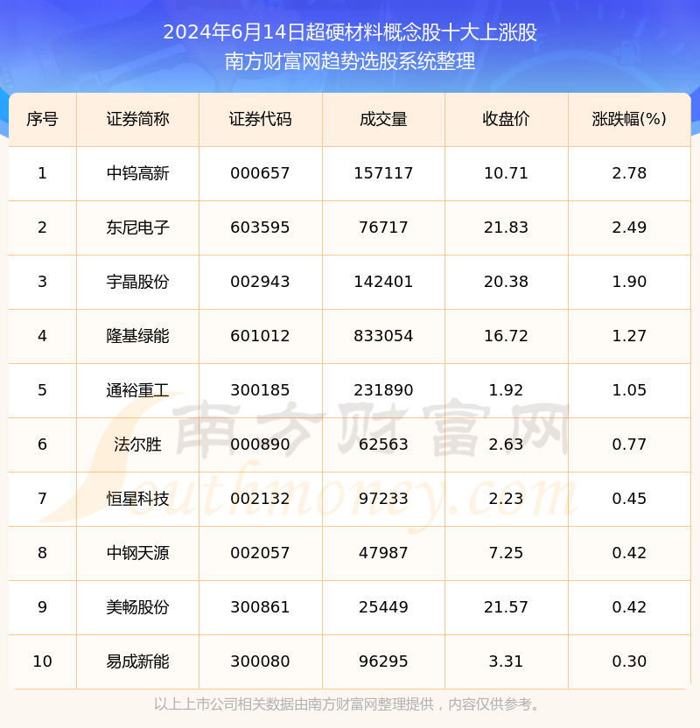Click stock code 000657
This screenshot has height=728, width=700.
pos(260,173)
